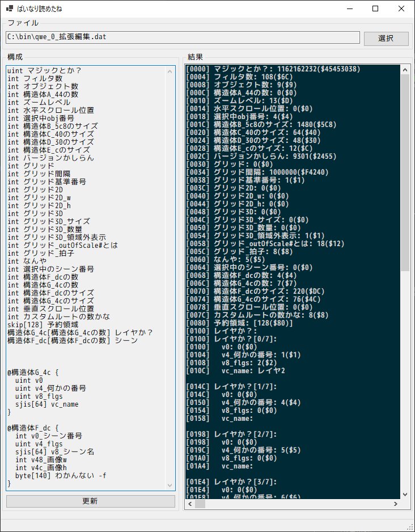The width and height of the screenshot is (415, 532).
Task: Click the 選択 file select button
Action: pos(386,39)
